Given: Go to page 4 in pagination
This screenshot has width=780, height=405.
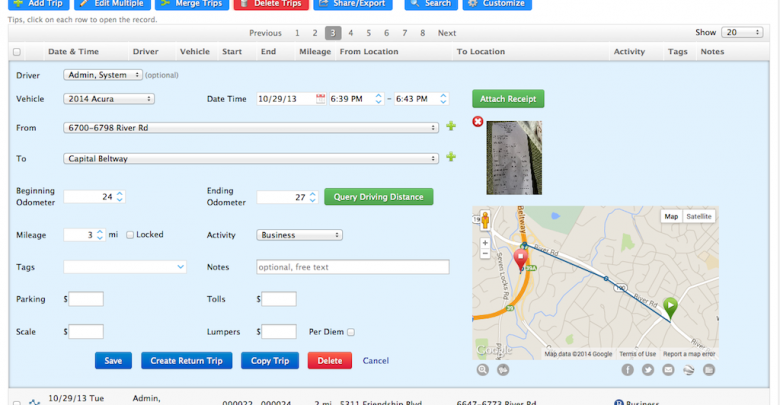Looking at the screenshot, I should tap(350, 33).
